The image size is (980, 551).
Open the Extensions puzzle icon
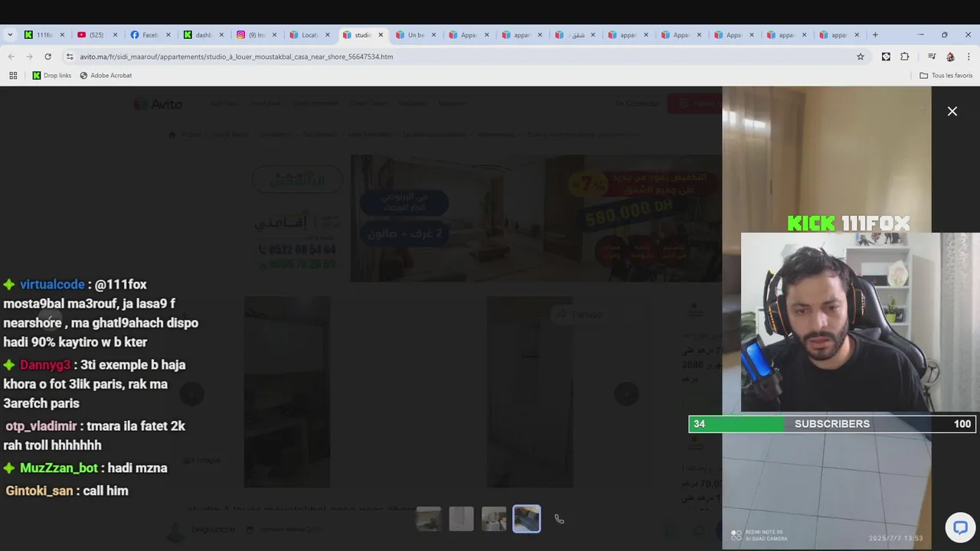pyautogui.click(x=904, y=57)
